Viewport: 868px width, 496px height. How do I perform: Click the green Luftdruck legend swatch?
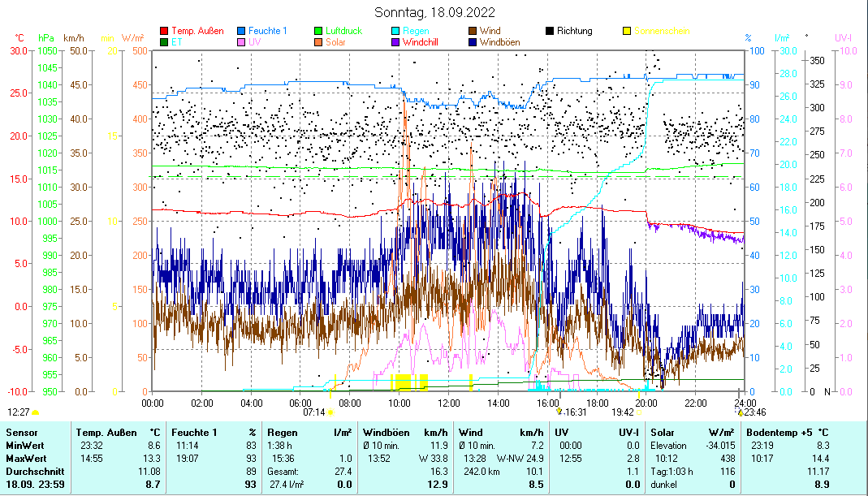point(319,31)
